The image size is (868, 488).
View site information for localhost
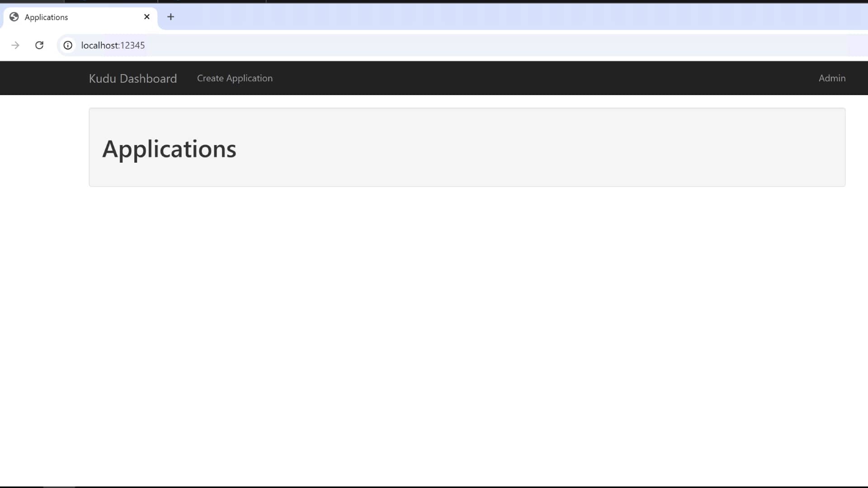(68, 45)
